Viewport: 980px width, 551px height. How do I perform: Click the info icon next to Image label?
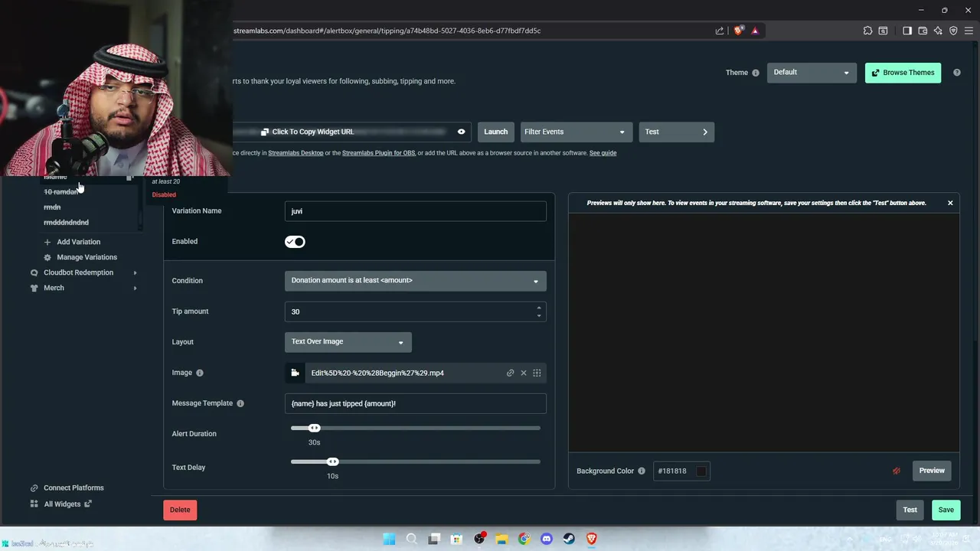click(x=200, y=373)
